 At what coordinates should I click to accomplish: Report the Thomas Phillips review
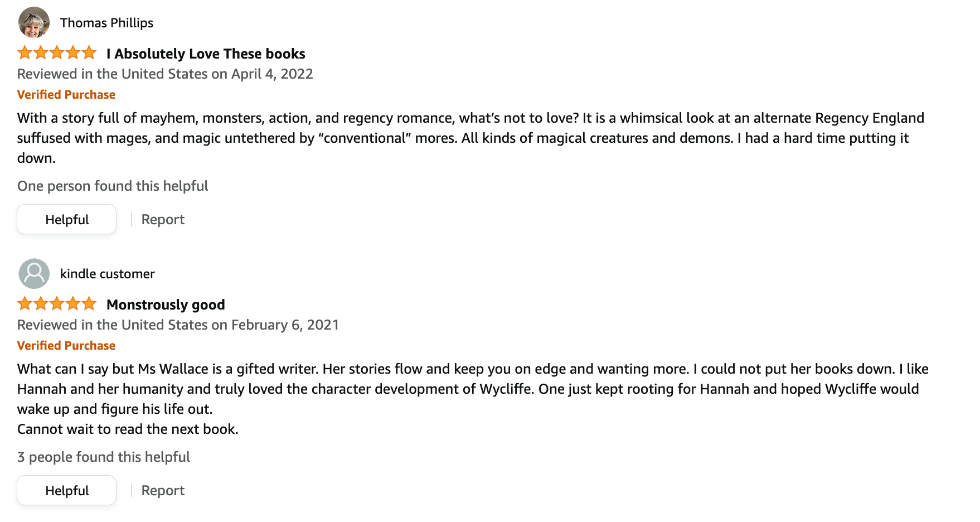point(163,219)
